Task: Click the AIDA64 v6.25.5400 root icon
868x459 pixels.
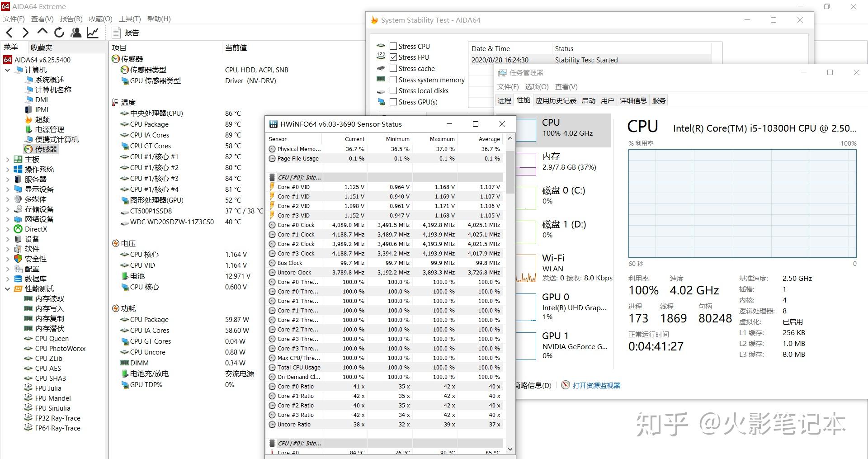Action: tap(8, 60)
